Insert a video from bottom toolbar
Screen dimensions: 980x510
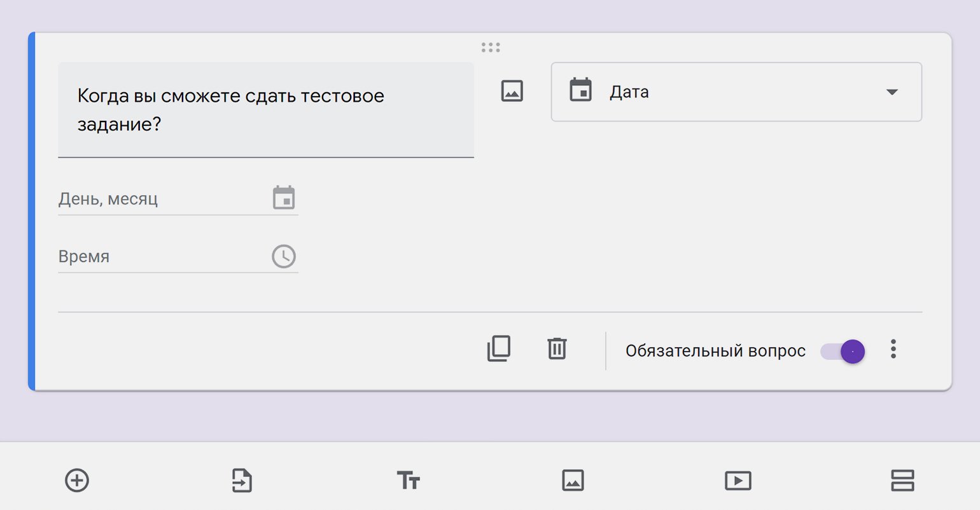click(738, 480)
